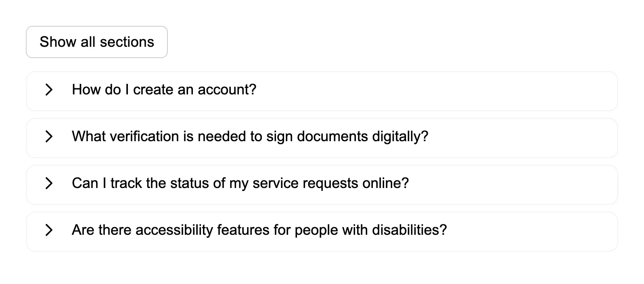Click the "How do I create an account?" text
Image resolution: width=644 pixels, height=284 pixels.
coord(164,90)
